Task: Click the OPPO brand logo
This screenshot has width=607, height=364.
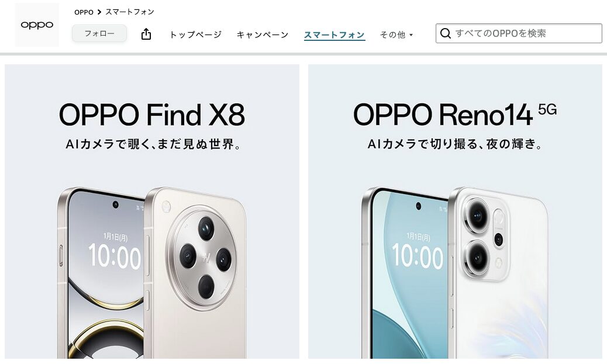Action: click(37, 25)
